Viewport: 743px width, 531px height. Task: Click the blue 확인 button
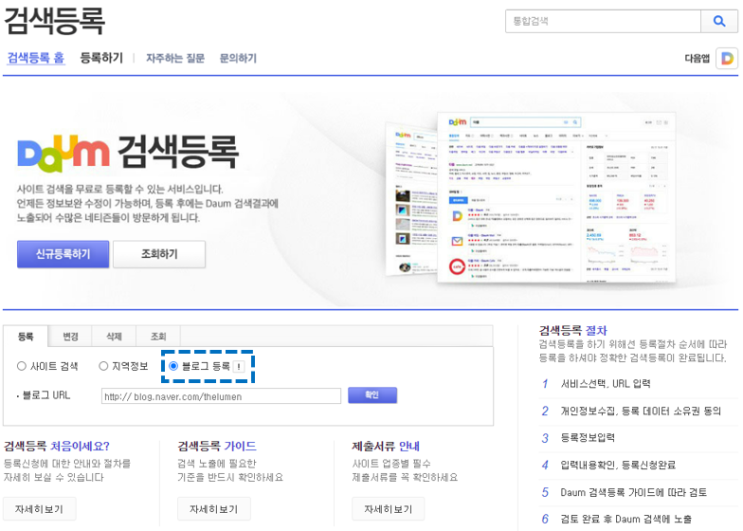372,395
